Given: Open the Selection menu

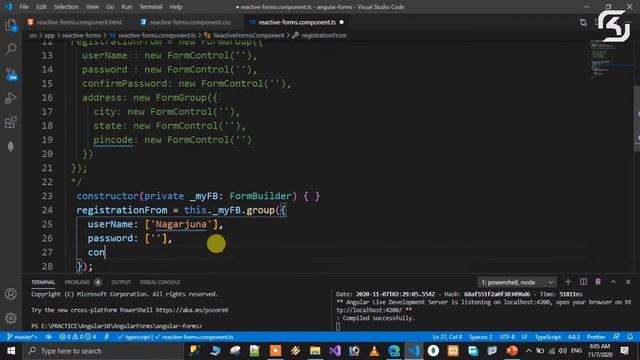Looking at the screenshot, I should pos(66,7).
